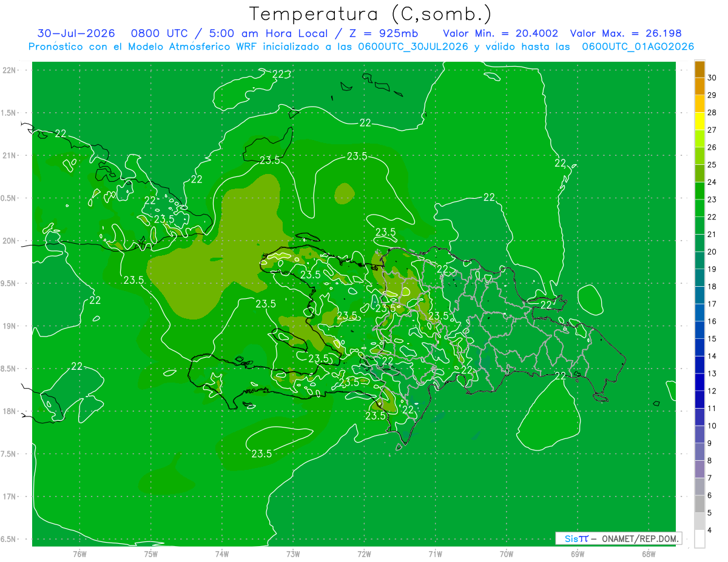
Task: Click the "Valor Min. = 20.4002" value
Action: (500, 33)
